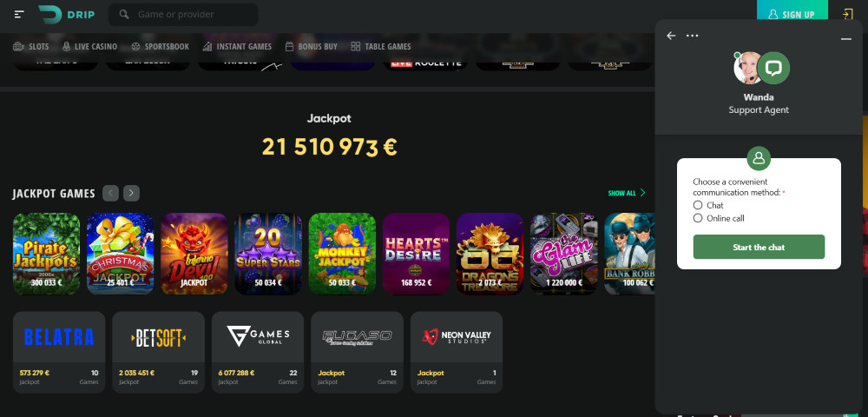Select the Online call radio option
Screen dimensions: 868x417
pyautogui.click(x=698, y=218)
